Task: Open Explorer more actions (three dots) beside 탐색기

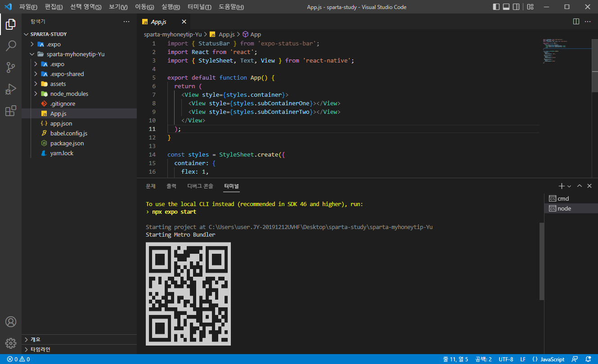Action: (126, 22)
